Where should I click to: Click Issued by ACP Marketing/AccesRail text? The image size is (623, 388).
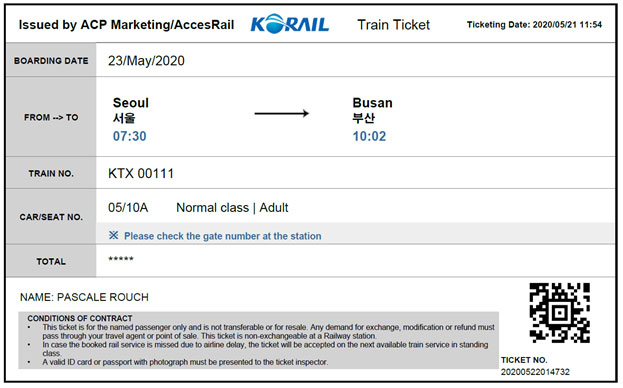click(126, 25)
